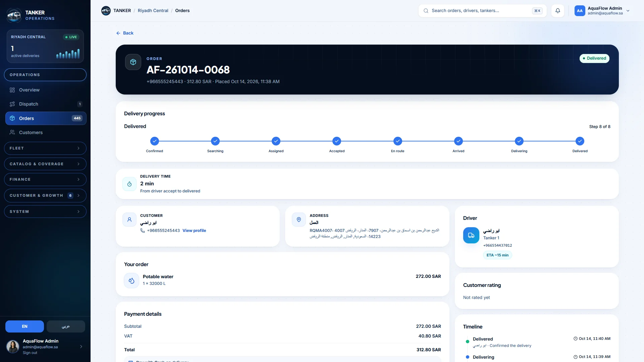The width and height of the screenshot is (644, 362).
Task: Click the sidebar admin profile photo
Action: point(13,347)
